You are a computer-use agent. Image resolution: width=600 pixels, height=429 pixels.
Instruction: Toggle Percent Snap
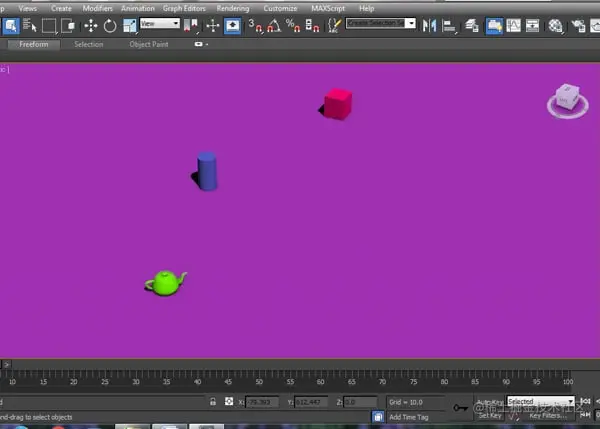click(293, 26)
